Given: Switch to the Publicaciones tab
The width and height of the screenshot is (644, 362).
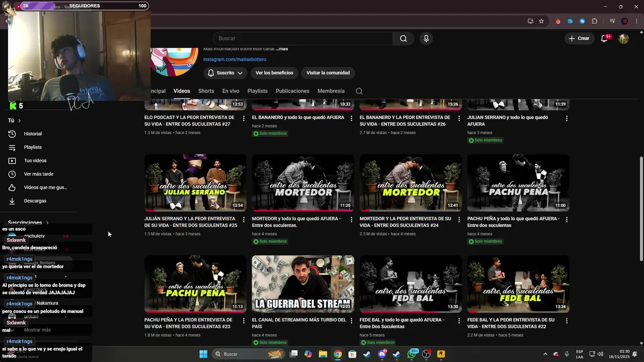Looking at the screenshot, I should tap(292, 91).
